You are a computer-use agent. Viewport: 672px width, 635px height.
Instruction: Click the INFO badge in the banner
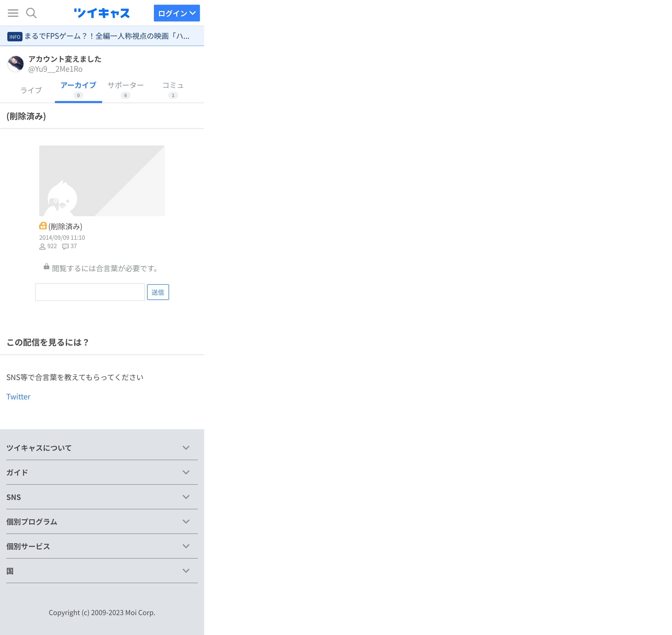pos(15,36)
